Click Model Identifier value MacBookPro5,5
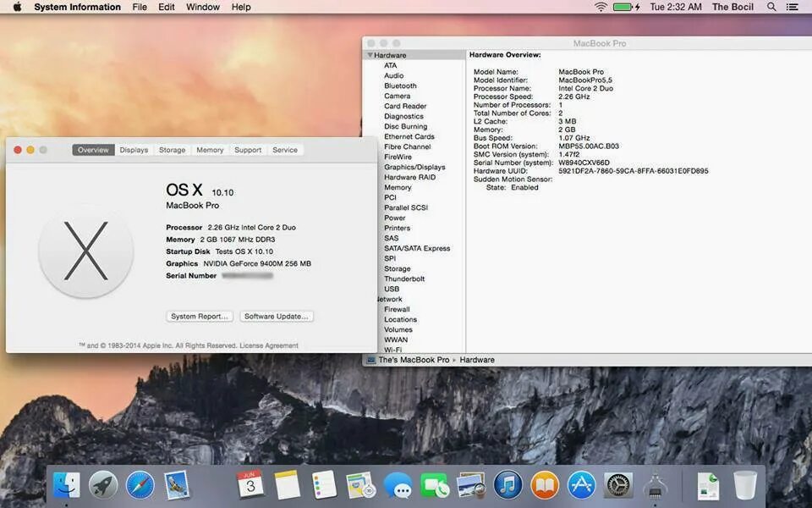This screenshot has height=508, width=812. [x=585, y=80]
